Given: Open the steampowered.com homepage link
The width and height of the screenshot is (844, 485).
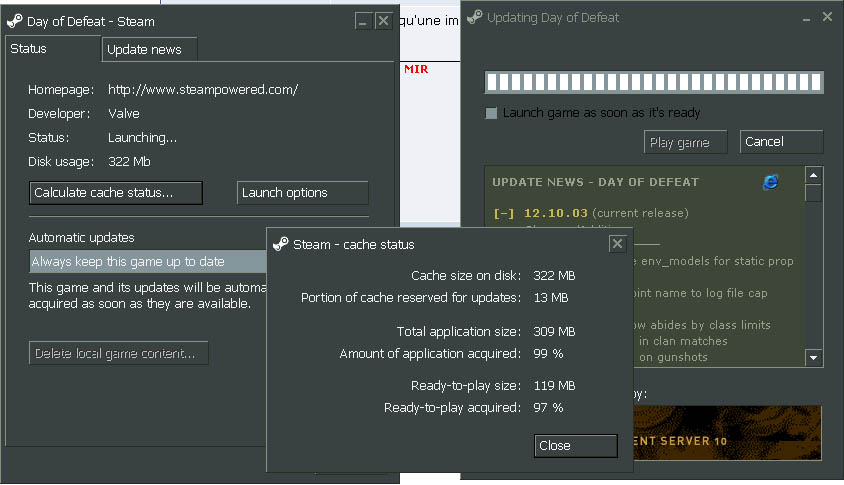Looking at the screenshot, I should (x=202, y=89).
